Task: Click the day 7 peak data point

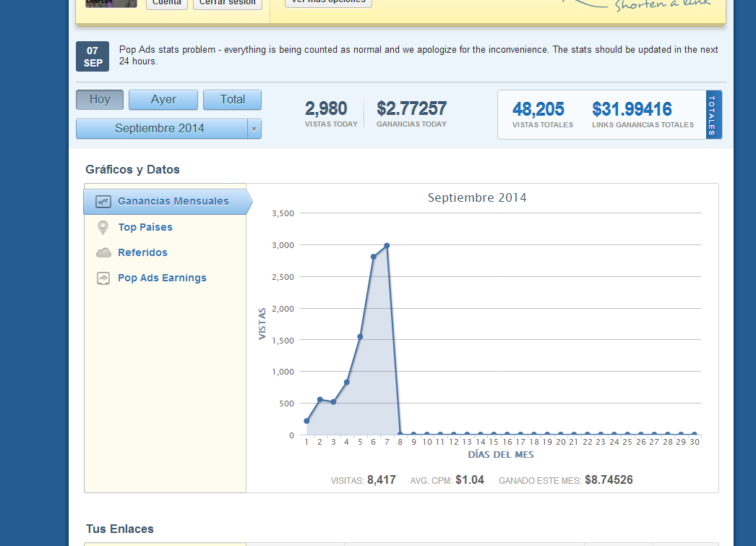Action: pyautogui.click(x=387, y=246)
